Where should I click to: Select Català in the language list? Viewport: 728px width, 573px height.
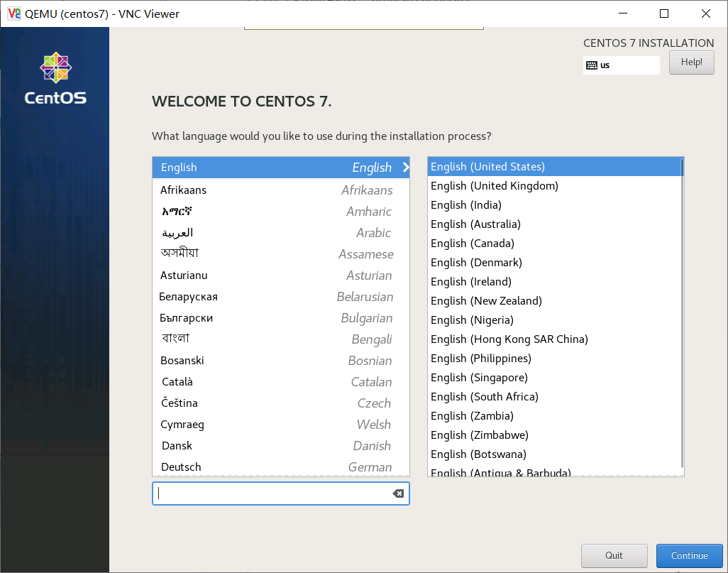point(281,382)
